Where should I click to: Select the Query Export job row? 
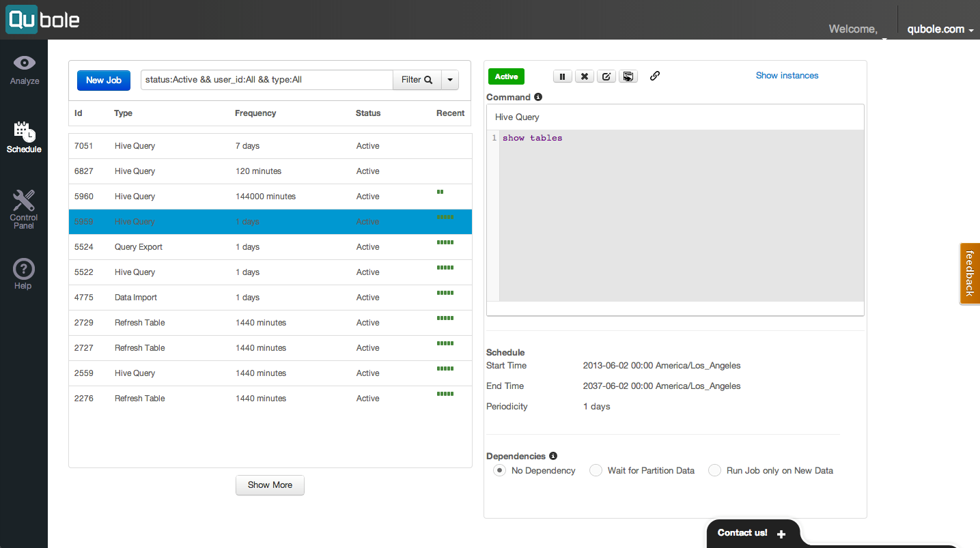click(270, 247)
